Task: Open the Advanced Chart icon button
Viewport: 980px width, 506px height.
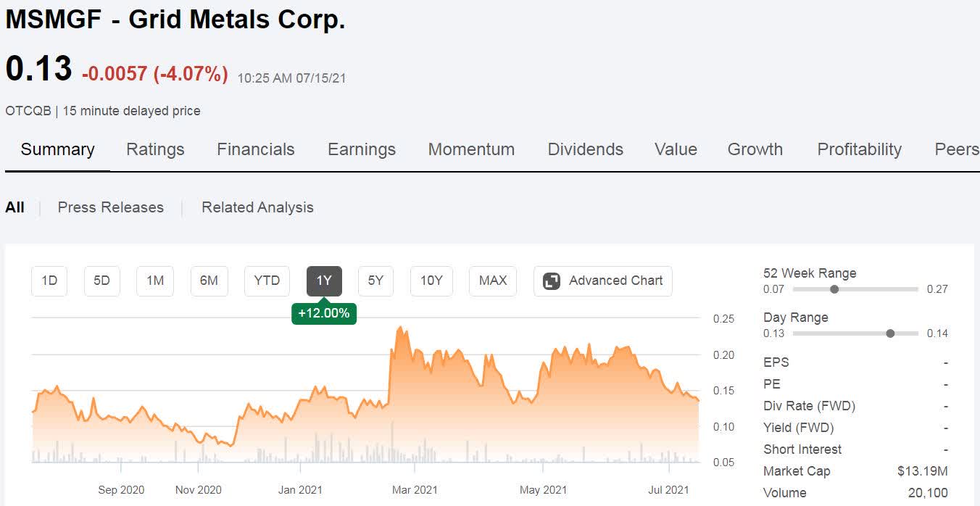Action: tap(552, 281)
